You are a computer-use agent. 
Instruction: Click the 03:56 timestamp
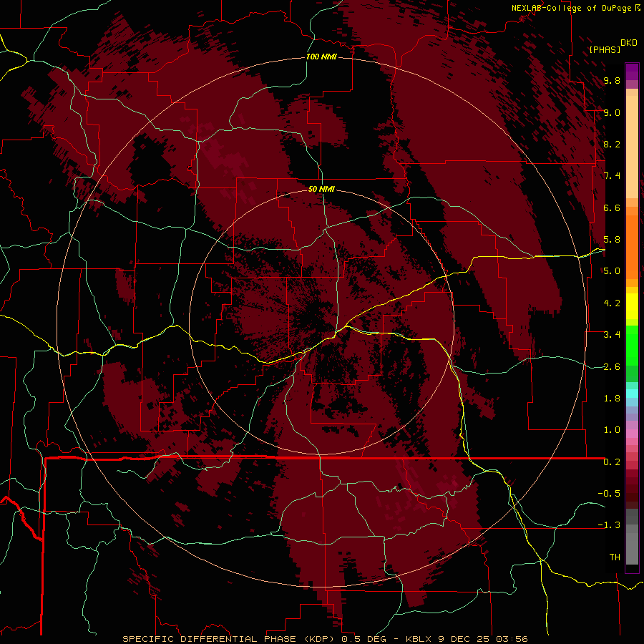tap(512, 639)
